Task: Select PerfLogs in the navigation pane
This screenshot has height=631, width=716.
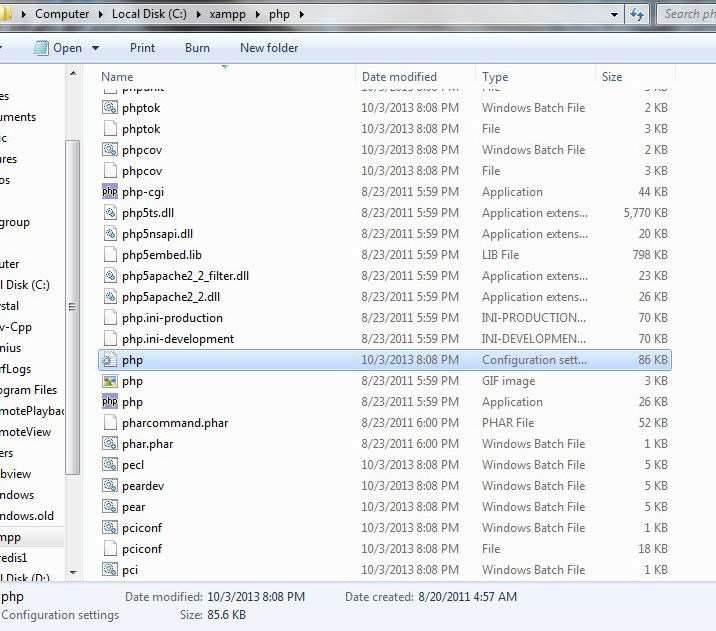Action: 16,369
